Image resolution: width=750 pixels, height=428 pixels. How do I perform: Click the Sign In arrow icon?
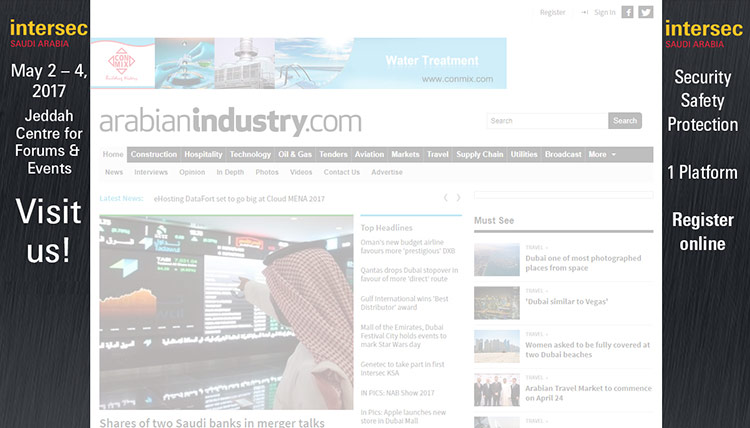(585, 12)
